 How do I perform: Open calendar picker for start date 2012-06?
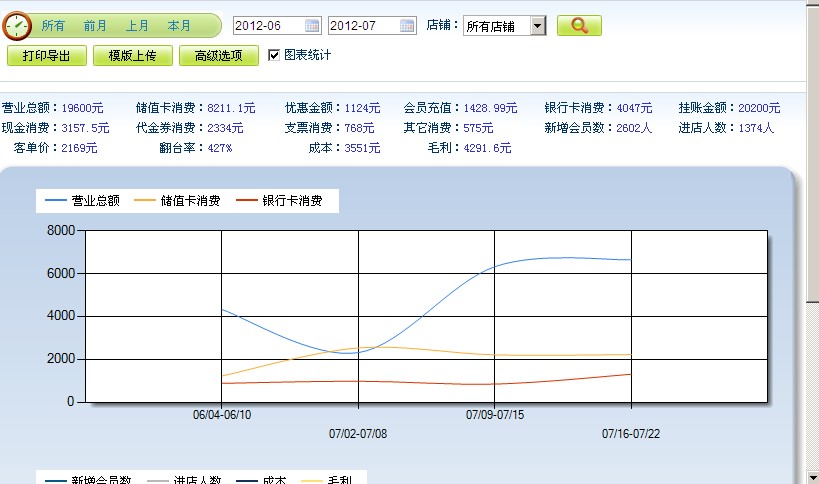[312, 26]
